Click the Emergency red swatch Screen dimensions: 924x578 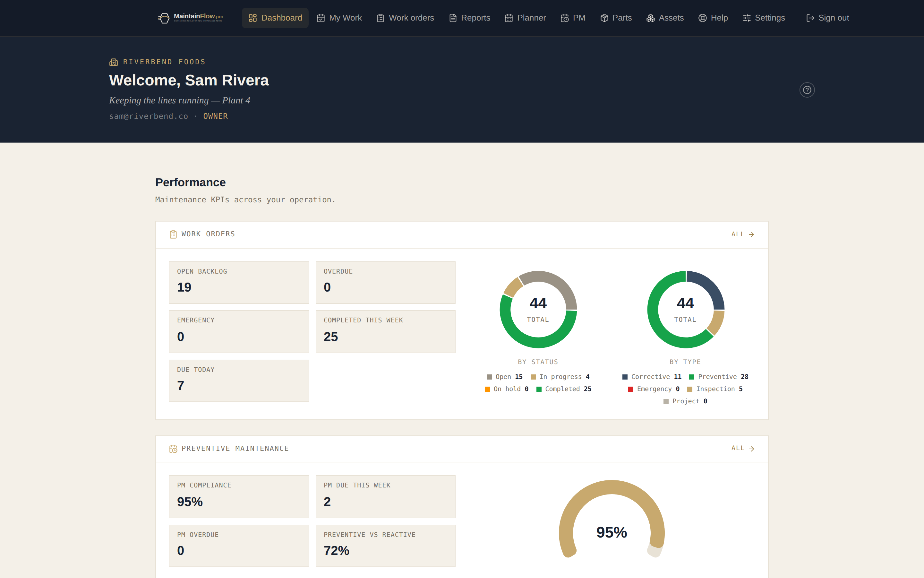pyautogui.click(x=631, y=389)
